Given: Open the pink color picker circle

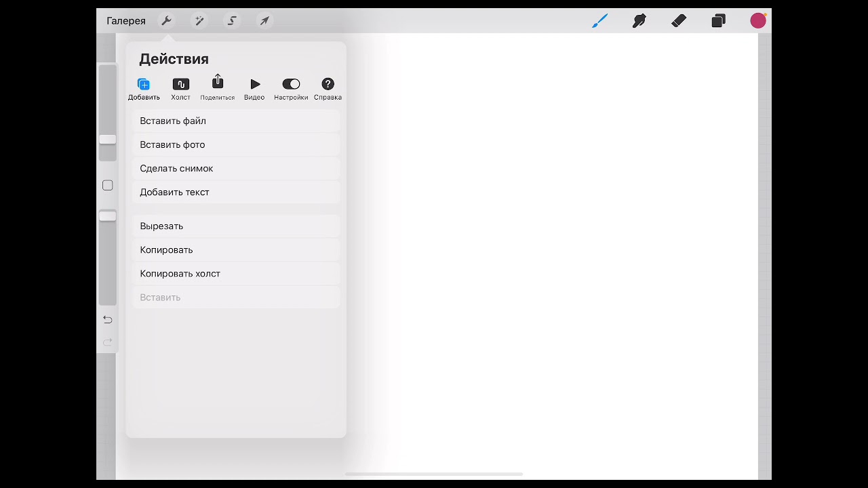Looking at the screenshot, I should (758, 21).
